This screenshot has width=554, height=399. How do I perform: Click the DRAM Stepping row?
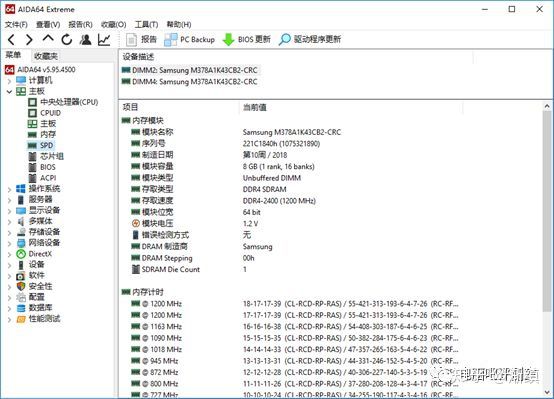point(193,258)
